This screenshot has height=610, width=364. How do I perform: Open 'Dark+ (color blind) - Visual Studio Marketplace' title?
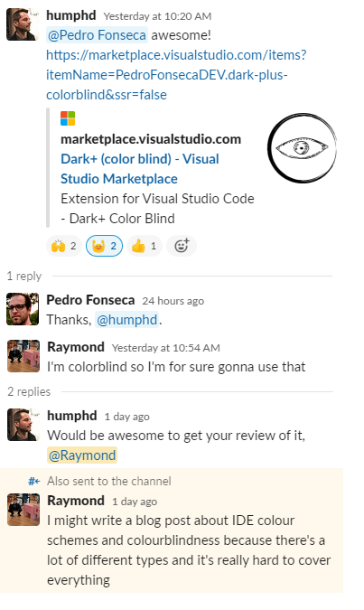[x=140, y=169]
